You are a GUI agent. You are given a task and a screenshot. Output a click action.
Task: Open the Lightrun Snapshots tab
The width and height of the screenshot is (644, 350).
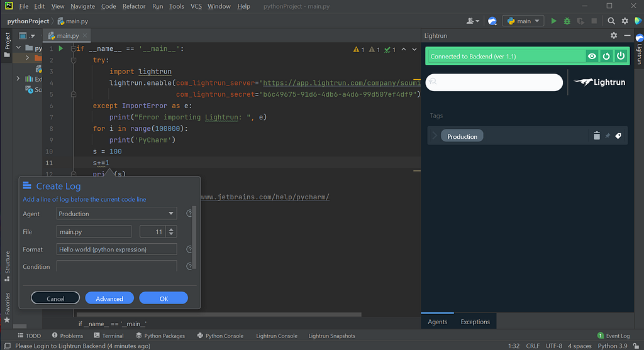point(331,336)
